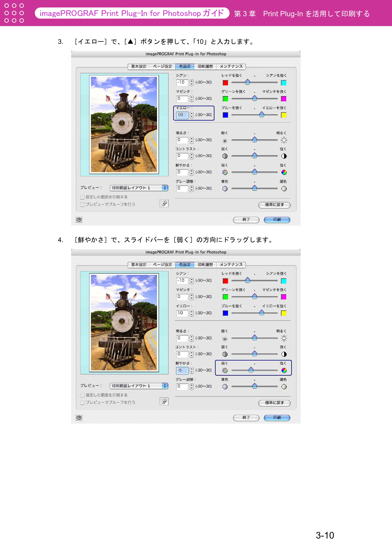This screenshot has height=555, width=392.
Task: Click vivid color wheel icon in lower dialog
Action: pos(284,370)
